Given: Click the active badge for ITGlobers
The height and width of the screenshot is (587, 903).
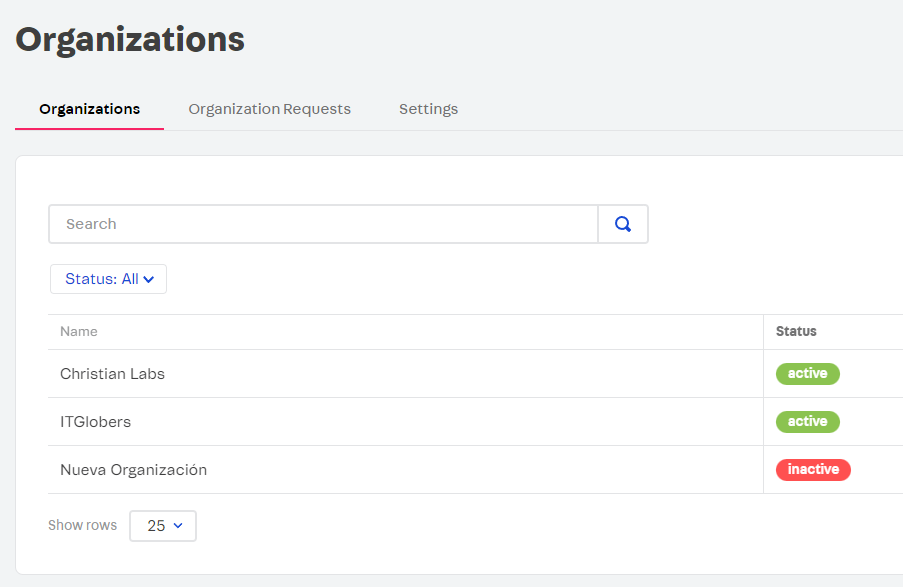Looking at the screenshot, I should click(x=807, y=422).
